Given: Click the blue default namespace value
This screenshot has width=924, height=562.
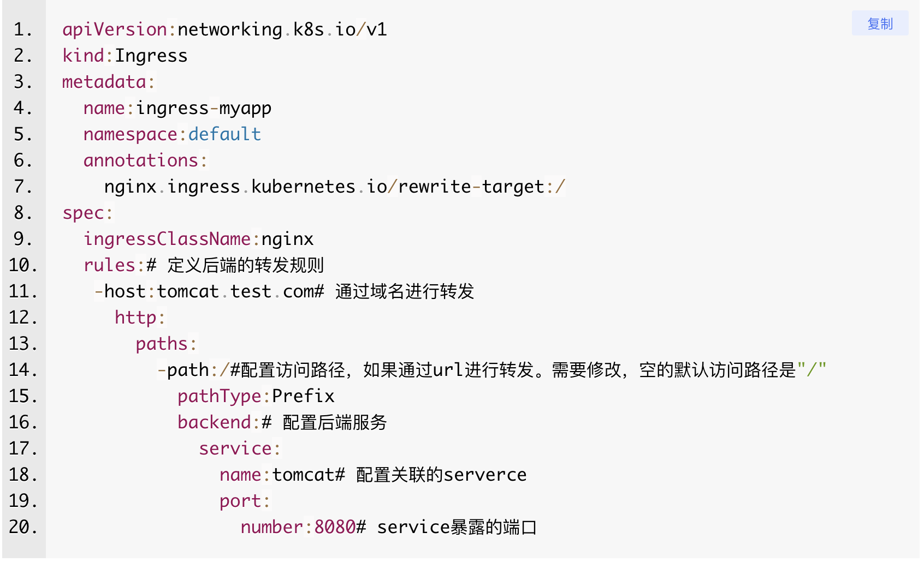Looking at the screenshot, I should (x=224, y=134).
